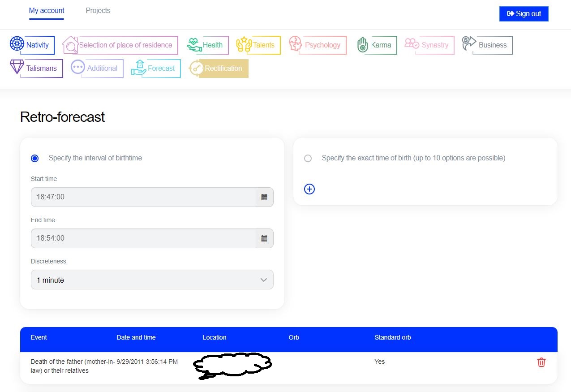571x392 pixels.
Task: Open the Rectification section
Action: [223, 68]
